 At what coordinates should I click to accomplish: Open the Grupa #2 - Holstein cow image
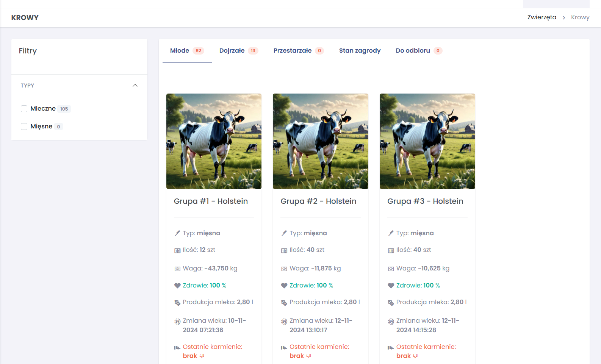tap(321, 141)
